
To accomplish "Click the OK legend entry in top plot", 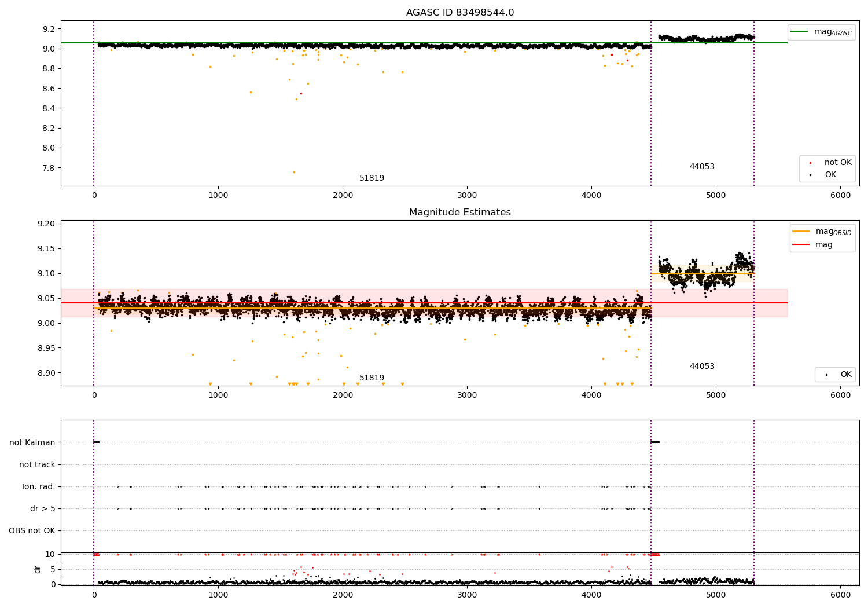I will 830,175.
